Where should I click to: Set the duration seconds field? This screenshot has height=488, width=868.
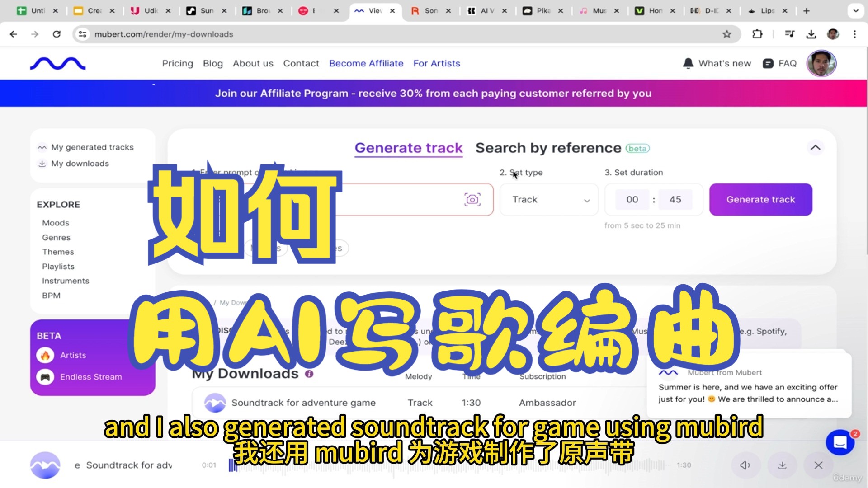pyautogui.click(x=675, y=199)
